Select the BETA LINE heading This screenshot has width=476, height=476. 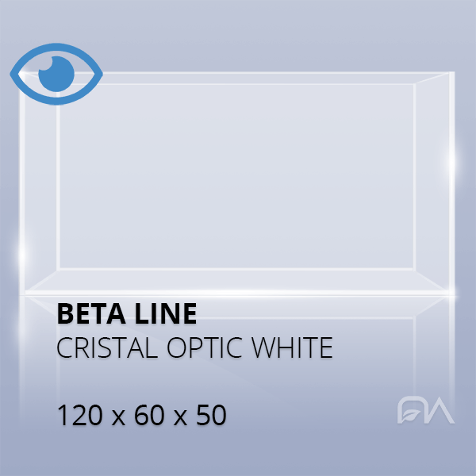click(126, 314)
